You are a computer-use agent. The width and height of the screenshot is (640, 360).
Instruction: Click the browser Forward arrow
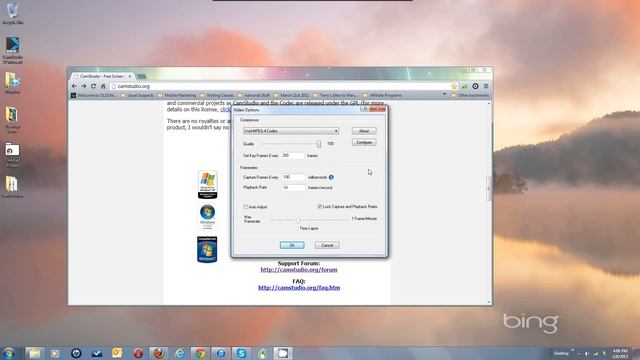click(84, 86)
